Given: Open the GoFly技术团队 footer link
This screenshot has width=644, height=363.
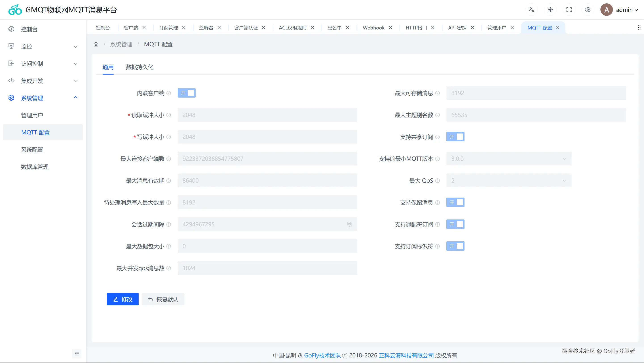Looking at the screenshot, I should coord(322,355).
